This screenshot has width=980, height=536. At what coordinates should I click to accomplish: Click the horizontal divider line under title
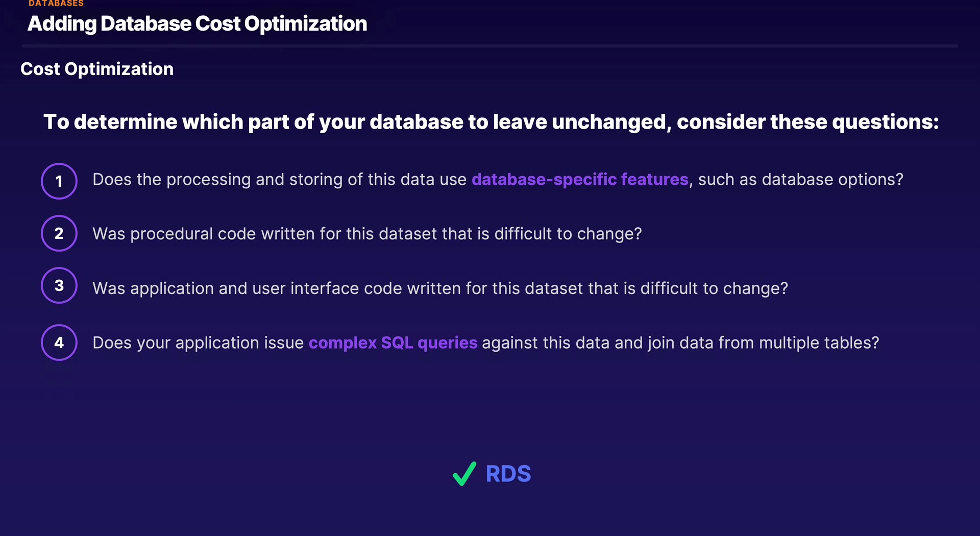(x=490, y=46)
